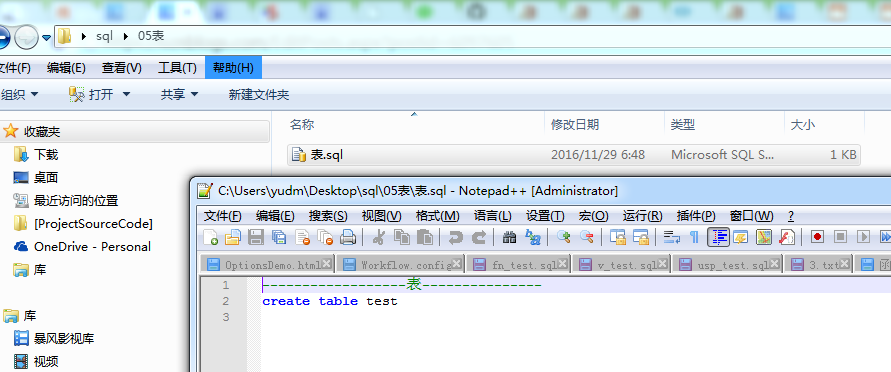The height and width of the screenshot is (372, 891).
Task: Open Notepad++ 搜索(S) menu
Action: 328,216
